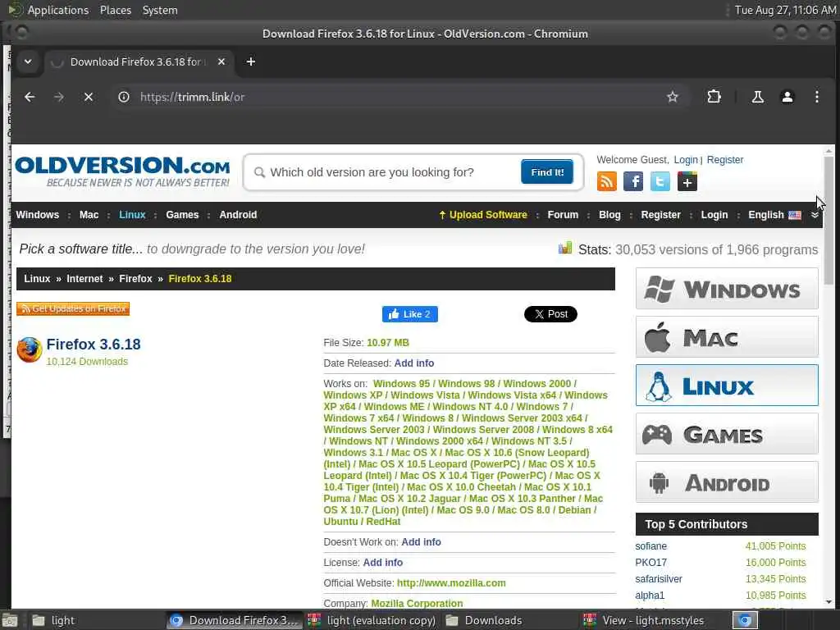Click the Firefox globe icon
Screen dimensions: 840x630
pyautogui.click(x=30, y=349)
